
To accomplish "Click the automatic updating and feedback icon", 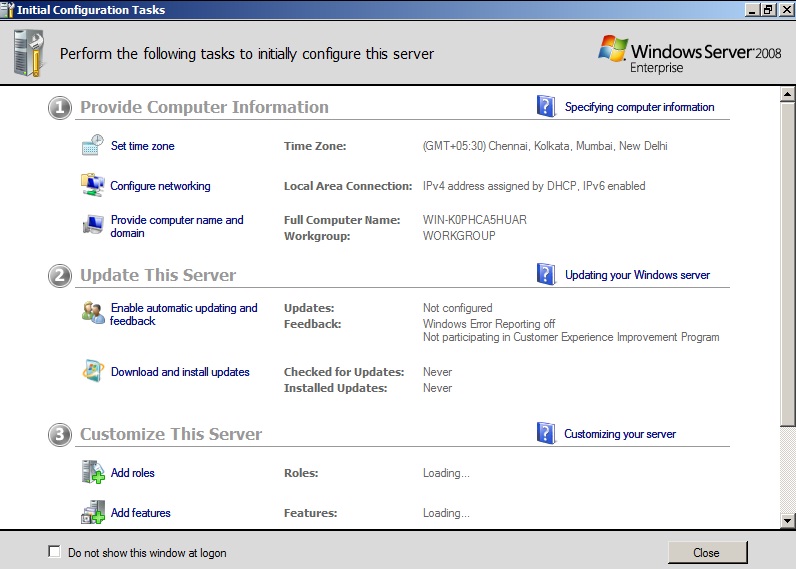I will pos(92,314).
